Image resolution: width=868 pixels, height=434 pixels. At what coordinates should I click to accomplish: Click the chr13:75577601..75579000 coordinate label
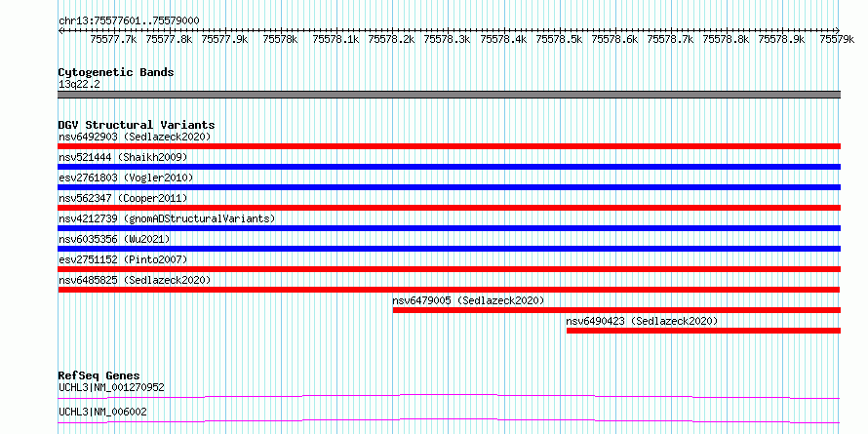point(129,20)
